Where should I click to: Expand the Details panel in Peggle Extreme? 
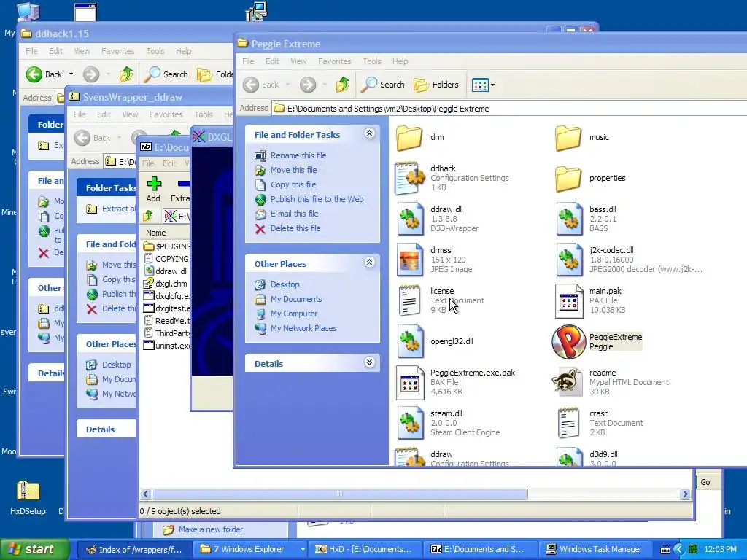pyautogui.click(x=369, y=363)
